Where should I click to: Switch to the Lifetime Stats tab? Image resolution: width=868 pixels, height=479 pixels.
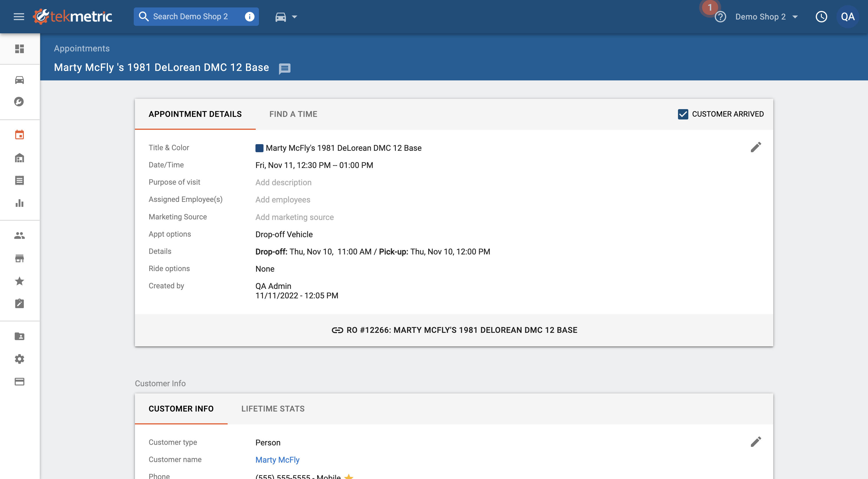273,409
